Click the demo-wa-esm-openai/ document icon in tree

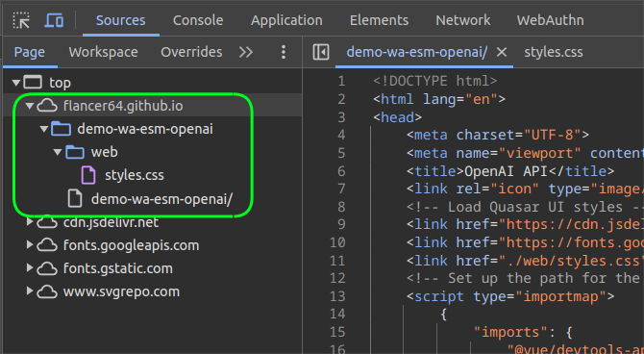click(75, 198)
